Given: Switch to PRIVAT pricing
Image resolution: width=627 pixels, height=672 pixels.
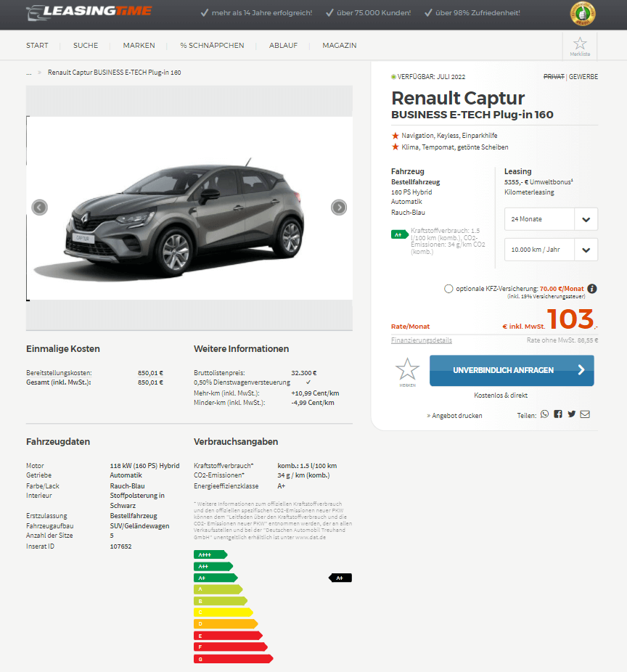Looking at the screenshot, I should click(554, 77).
